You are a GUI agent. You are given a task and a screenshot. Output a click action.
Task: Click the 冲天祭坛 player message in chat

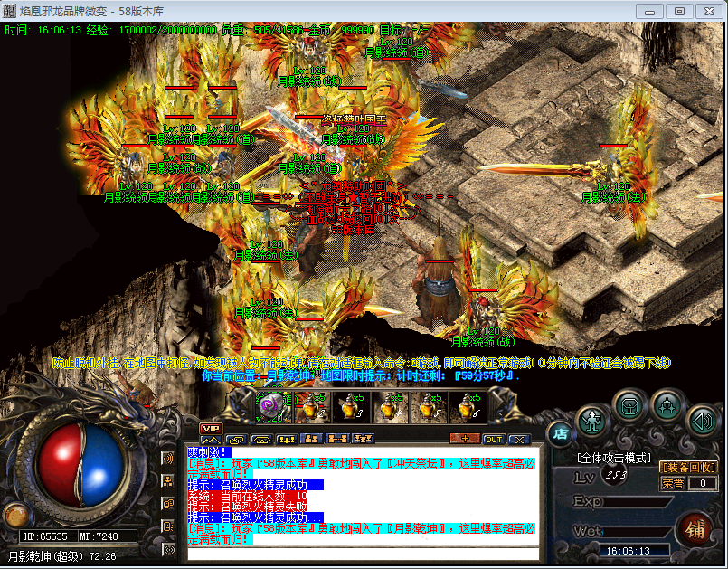[x=361, y=469]
